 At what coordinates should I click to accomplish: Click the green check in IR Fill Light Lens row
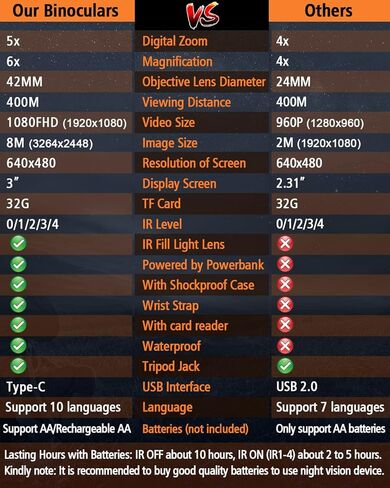point(18,244)
